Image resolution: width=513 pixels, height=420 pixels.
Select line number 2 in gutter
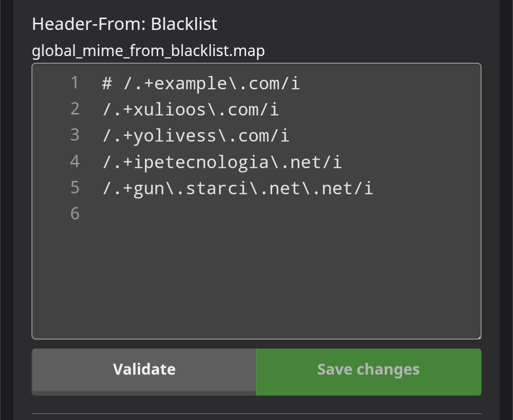(75, 109)
